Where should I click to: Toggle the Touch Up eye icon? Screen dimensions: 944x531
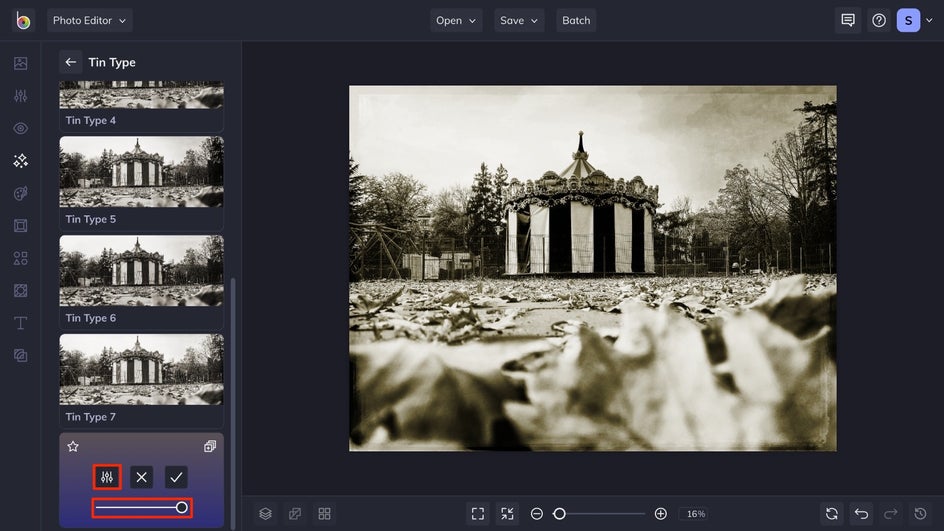pyautogui.click(x=20, y=128)
